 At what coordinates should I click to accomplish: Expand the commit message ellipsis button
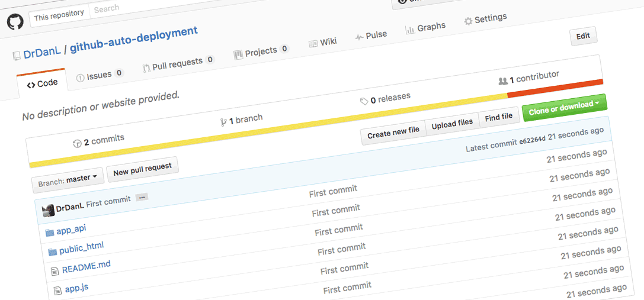pos(142,198)
